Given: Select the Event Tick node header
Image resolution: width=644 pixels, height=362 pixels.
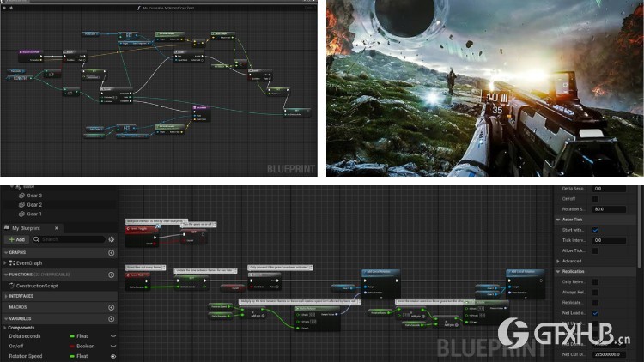Looking at the screenshot, I should coord(137,275).
